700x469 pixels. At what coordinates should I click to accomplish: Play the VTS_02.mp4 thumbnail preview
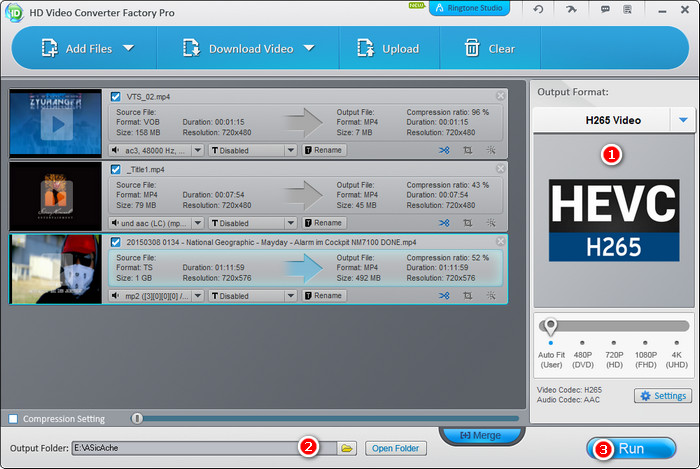pyautogui.click(x=56, y=124)
